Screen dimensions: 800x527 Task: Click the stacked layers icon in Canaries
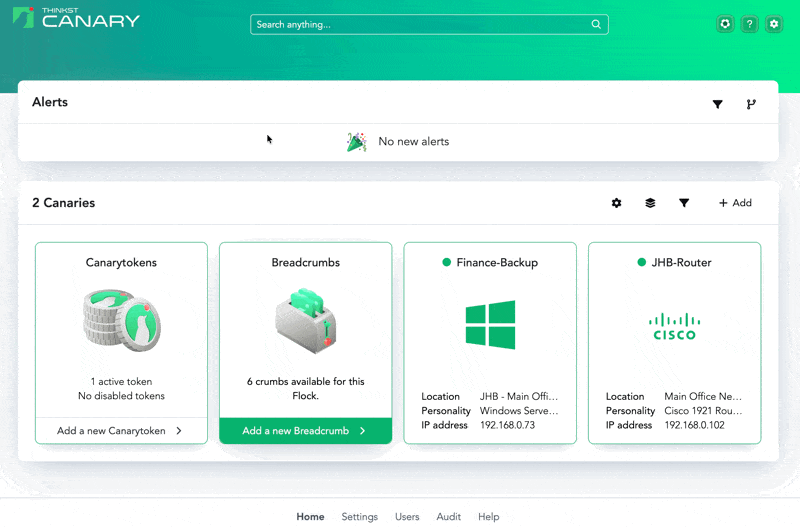(x=650, y=203)
